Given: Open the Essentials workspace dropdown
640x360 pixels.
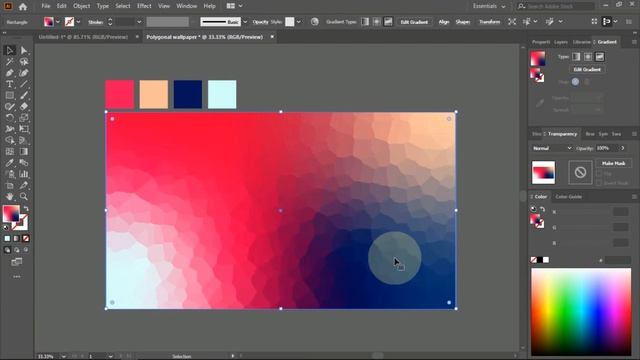Looking at the screenshot, I should pos(489,6).
